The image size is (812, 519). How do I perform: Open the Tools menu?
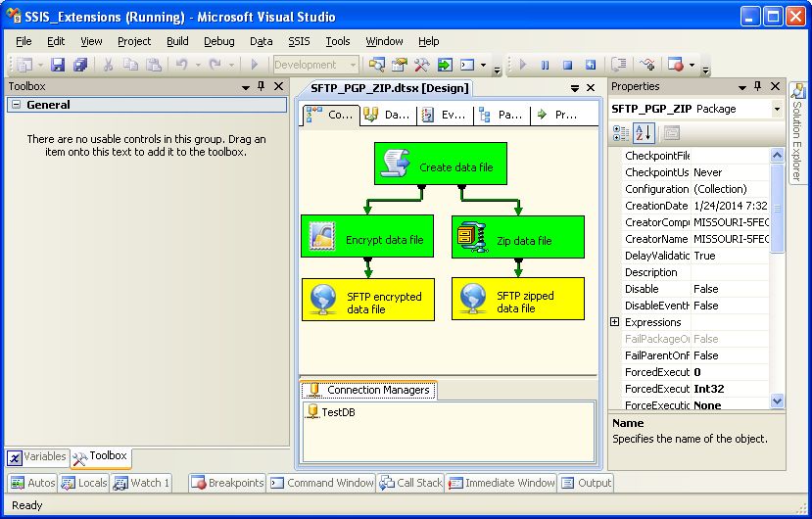click(338, 41)
